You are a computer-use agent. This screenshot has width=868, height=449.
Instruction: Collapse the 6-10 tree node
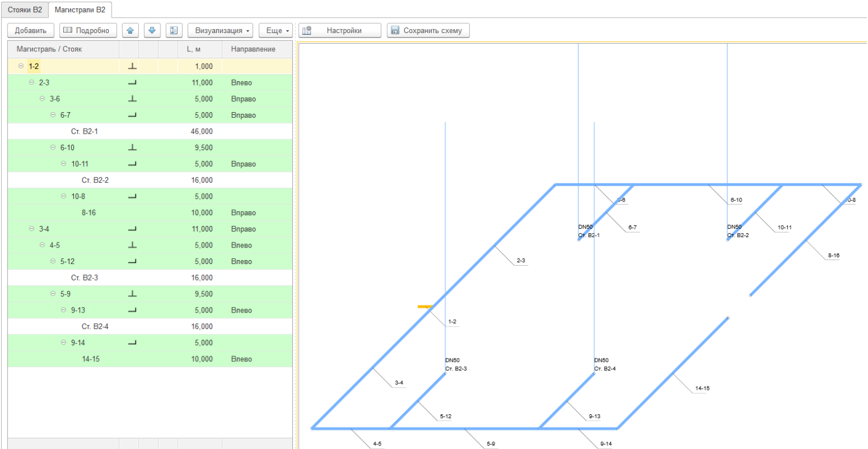coord(53,148)
